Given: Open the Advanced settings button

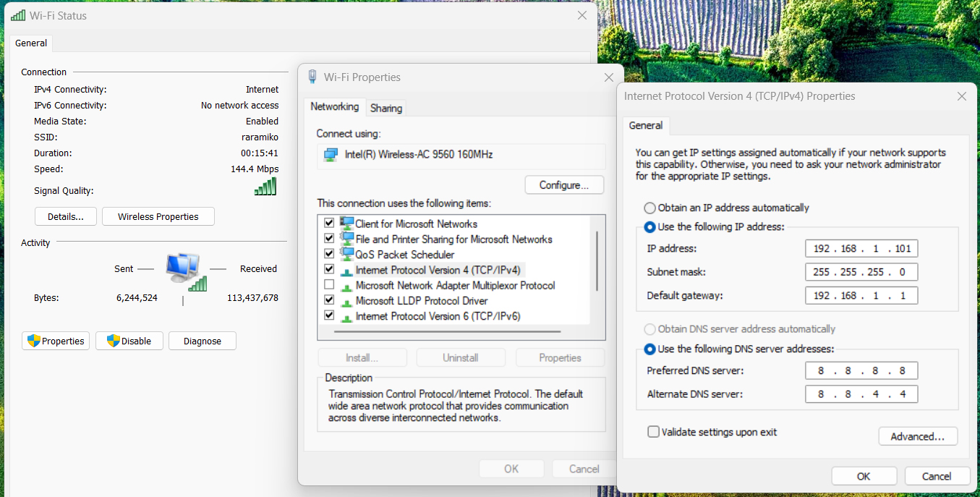Looking at the screenshot, I should (x=918, y=436).
